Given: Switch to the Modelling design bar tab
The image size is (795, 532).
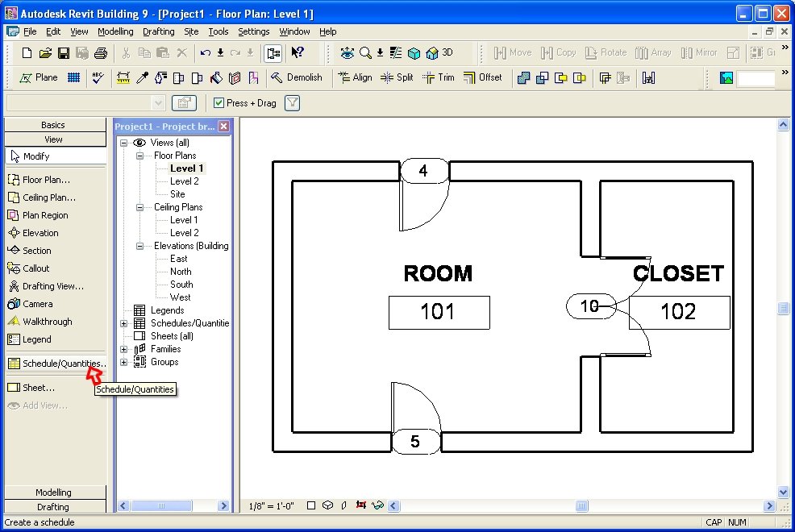Looking at the screenshot, I should [53, 493].
